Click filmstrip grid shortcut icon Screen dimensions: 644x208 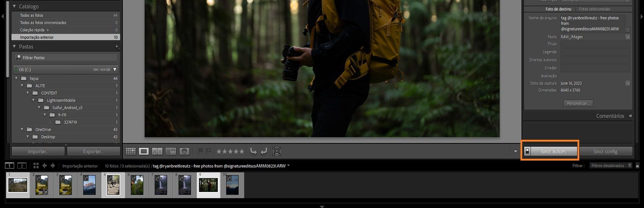[36, 165]
